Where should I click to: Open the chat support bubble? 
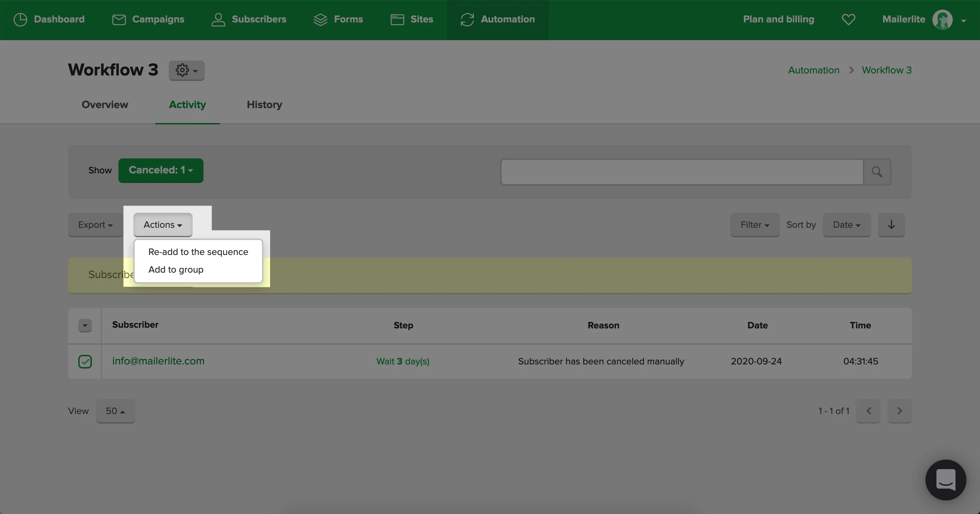click(x=945, y=479)
